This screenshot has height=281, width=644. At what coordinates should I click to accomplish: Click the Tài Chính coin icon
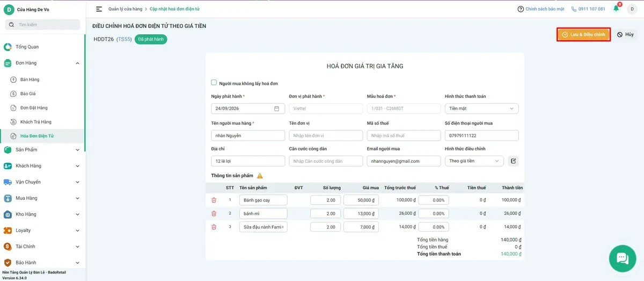click(8, 247)
